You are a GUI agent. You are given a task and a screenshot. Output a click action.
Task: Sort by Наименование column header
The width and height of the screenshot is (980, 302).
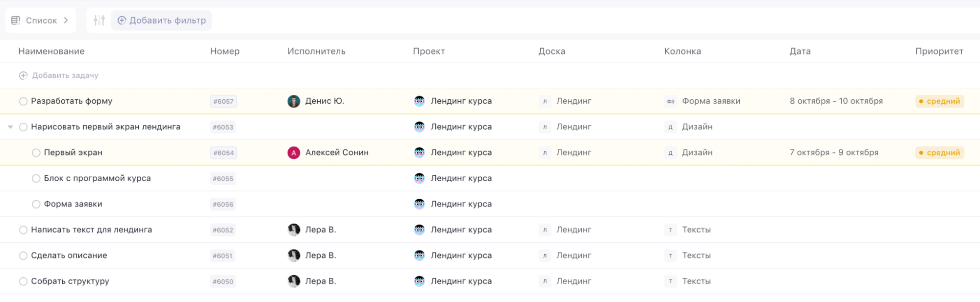pyautogui.click(x=51, y=51)
